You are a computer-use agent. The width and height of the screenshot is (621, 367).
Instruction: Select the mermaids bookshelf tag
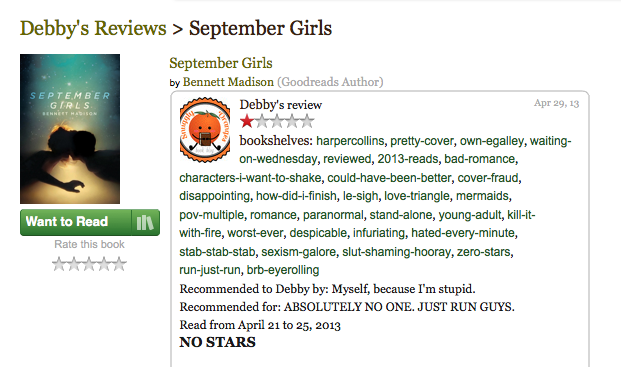(482, 196)
